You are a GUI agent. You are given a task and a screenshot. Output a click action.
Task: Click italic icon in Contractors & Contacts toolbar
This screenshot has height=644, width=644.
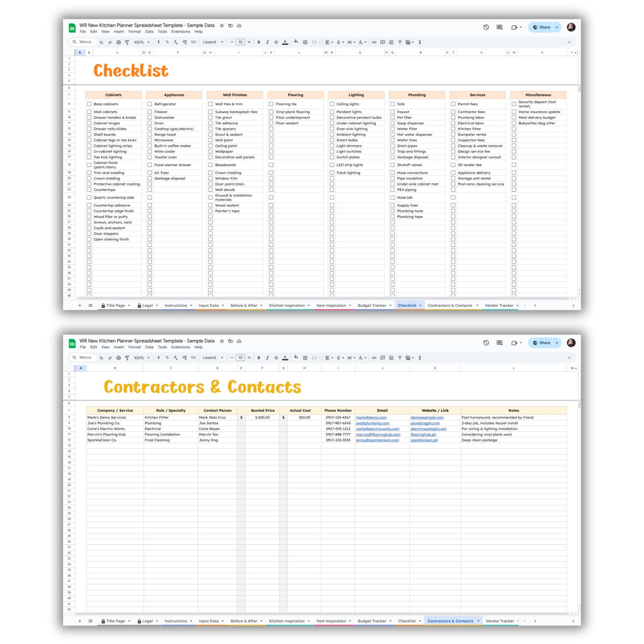267,358
